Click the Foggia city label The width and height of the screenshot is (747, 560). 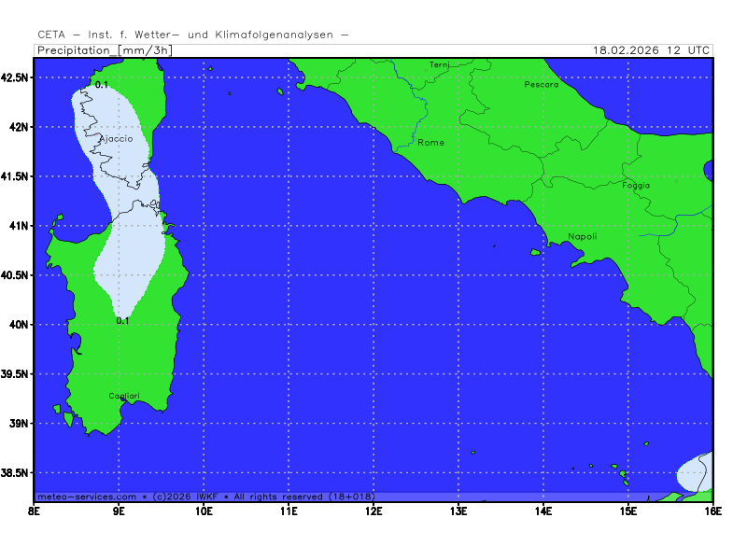click(636, 185)
